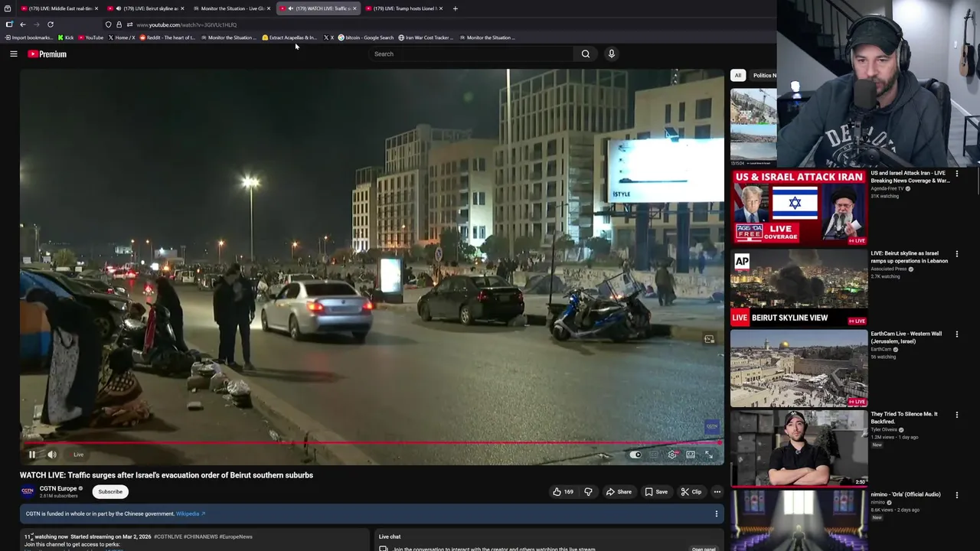Jump to Live position in player
980x551 pixels.
[78, 455]
